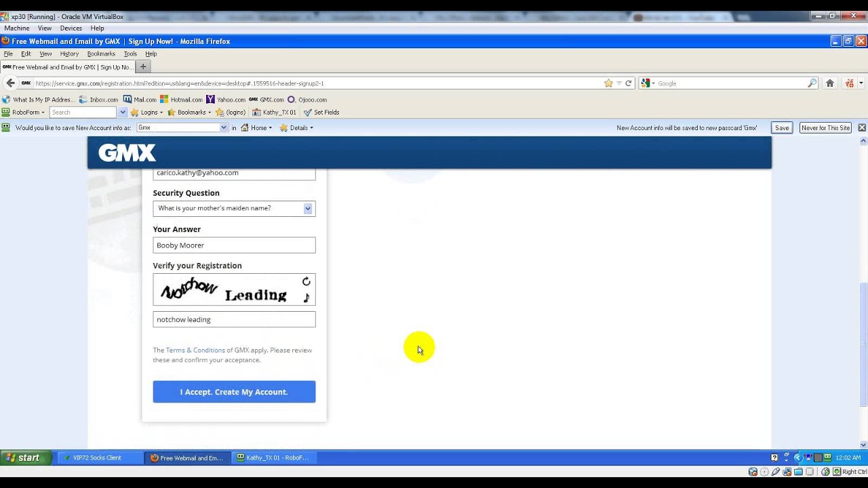Reload the page with the refresh icon
The image size is (868, 488).
click(629, 83)
